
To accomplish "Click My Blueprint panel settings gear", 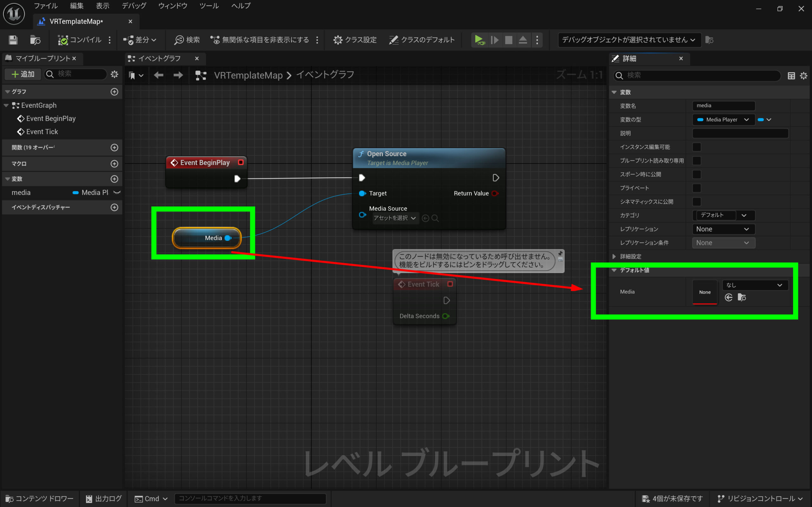I will (x=115, y=74).
